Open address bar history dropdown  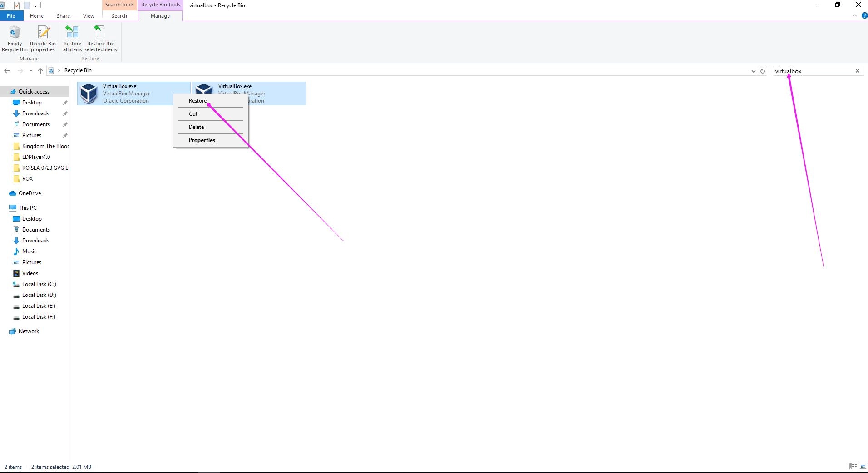pos(753,71)
